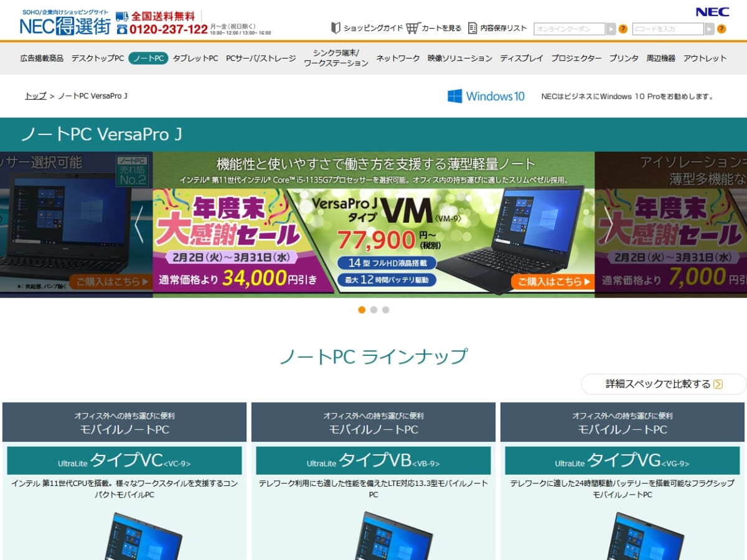Open ディスプレイ menu
This screenshot has width=747, height=560.
coord(522,58)
